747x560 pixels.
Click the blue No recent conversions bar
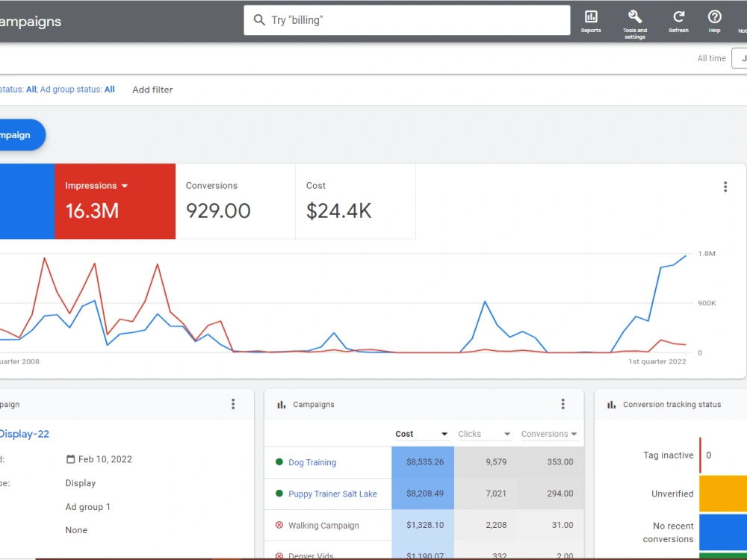[723, 532]
